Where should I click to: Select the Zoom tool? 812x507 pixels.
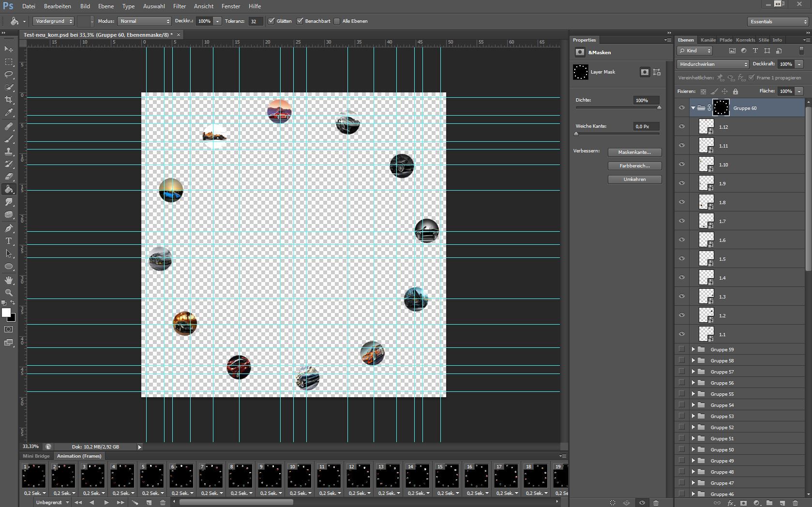click(x=9, y=292)
